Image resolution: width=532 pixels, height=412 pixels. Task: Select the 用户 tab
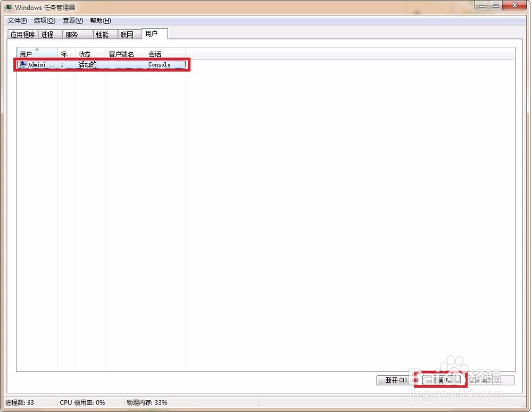coord(154,34)
